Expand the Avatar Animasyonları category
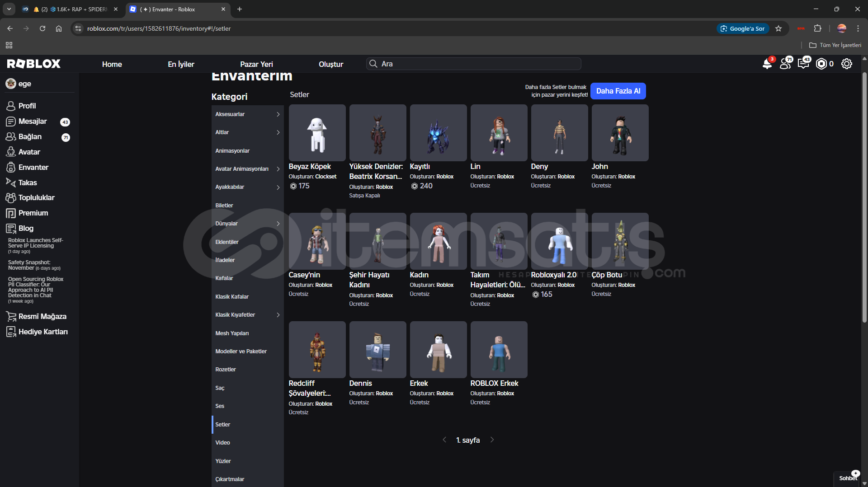This screenshot has width=868, height=487. click(x=247, y=169)
